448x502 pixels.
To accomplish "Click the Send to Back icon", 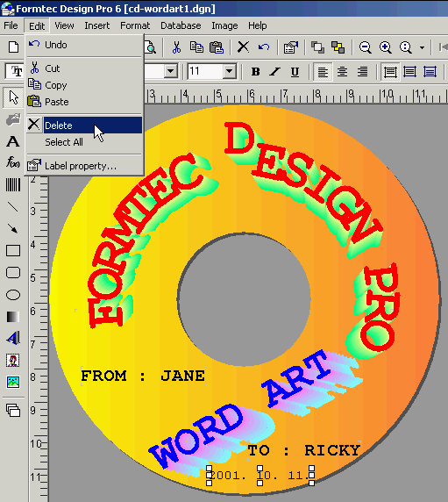I will (338, 47).
